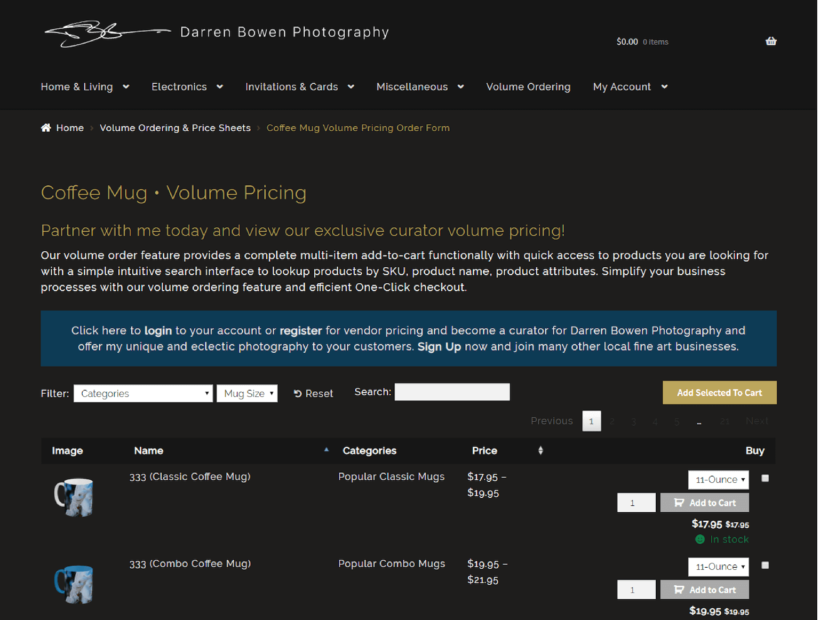Sort the table by the Price column arrows
Viewport: 820px width, 620px height.
coord(541,450)
